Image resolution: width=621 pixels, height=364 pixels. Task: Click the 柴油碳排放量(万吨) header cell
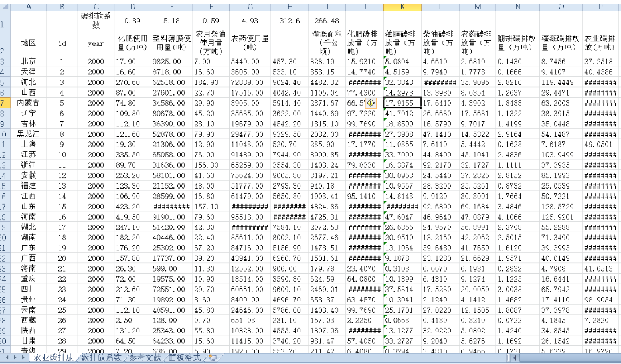point(440,43)
